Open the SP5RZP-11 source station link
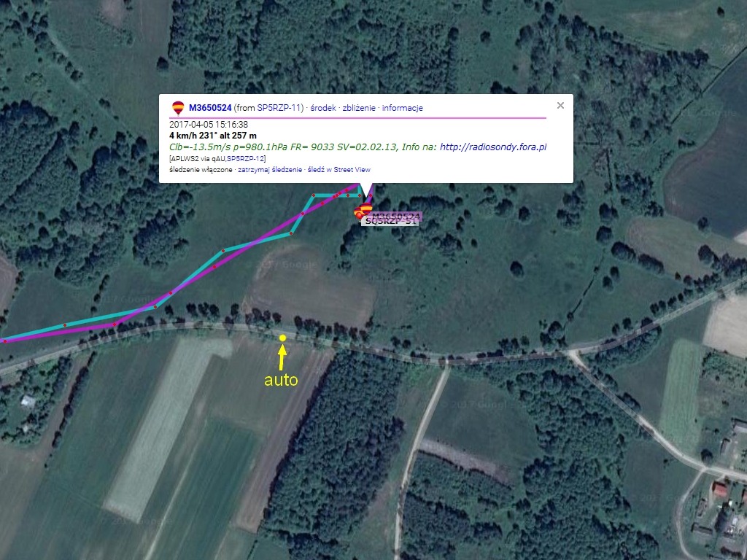The image size is (747, 560). click(279, 108)
